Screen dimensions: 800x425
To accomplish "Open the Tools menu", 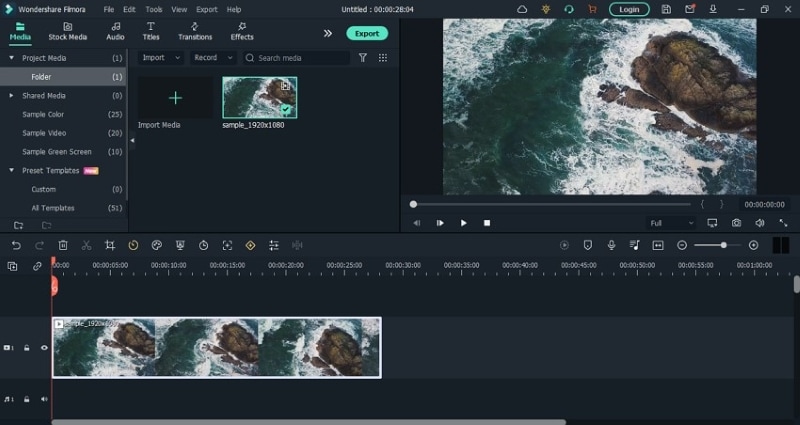I will coord(154,9).
